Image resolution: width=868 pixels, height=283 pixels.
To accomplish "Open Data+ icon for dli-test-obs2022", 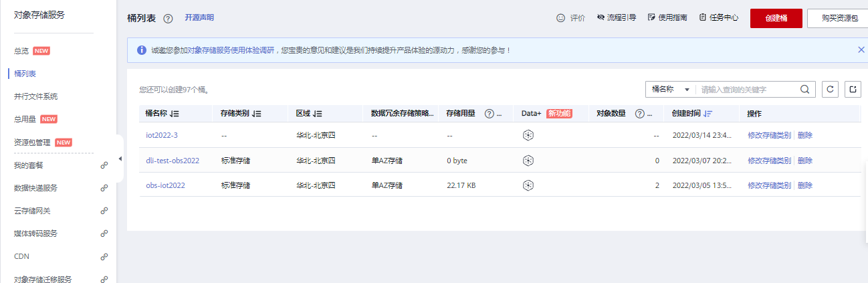I will 528,161.
